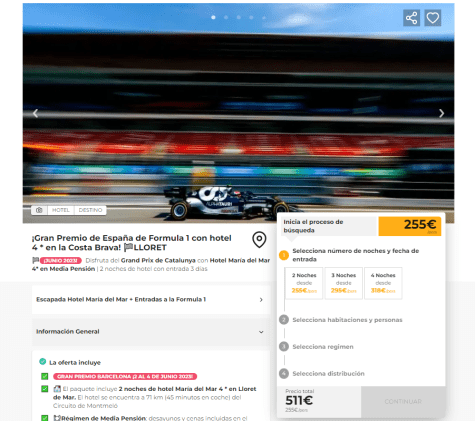Screen dimensions: 475x421
Task: Go to previous photo with left arrow
Action: pos(35,113)
